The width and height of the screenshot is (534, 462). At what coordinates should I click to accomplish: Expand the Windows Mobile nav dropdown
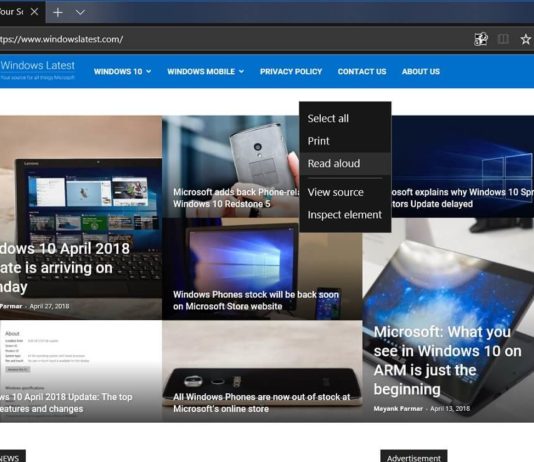coord(205,71)
